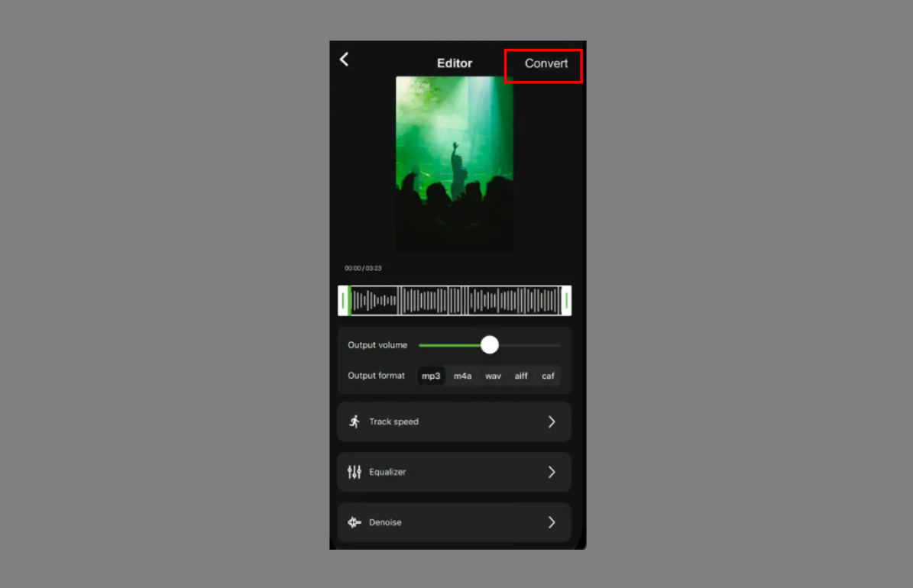The height and width of the screenshot is (588, 913).
Task: Click the Editor title text
Action: pyautogui.click(x=455, y=63)
